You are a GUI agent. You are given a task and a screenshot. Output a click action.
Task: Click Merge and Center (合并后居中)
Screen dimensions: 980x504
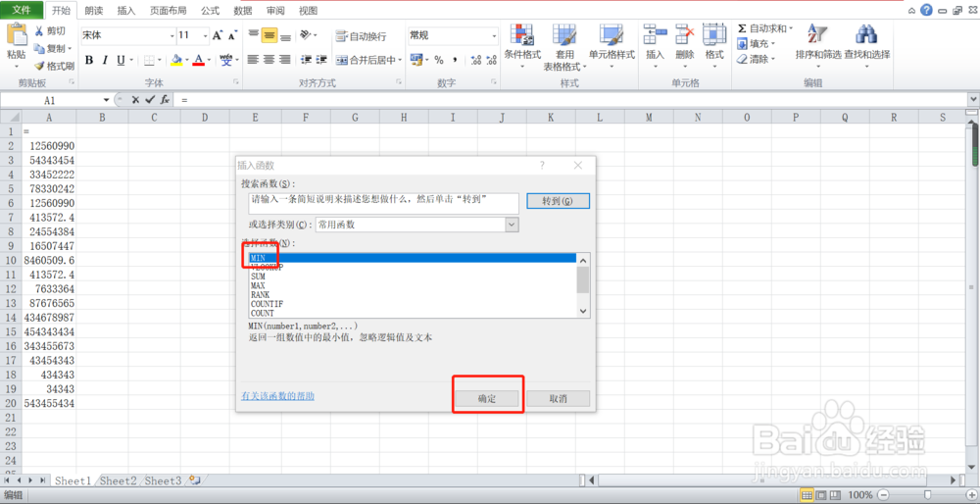point(365,60)
